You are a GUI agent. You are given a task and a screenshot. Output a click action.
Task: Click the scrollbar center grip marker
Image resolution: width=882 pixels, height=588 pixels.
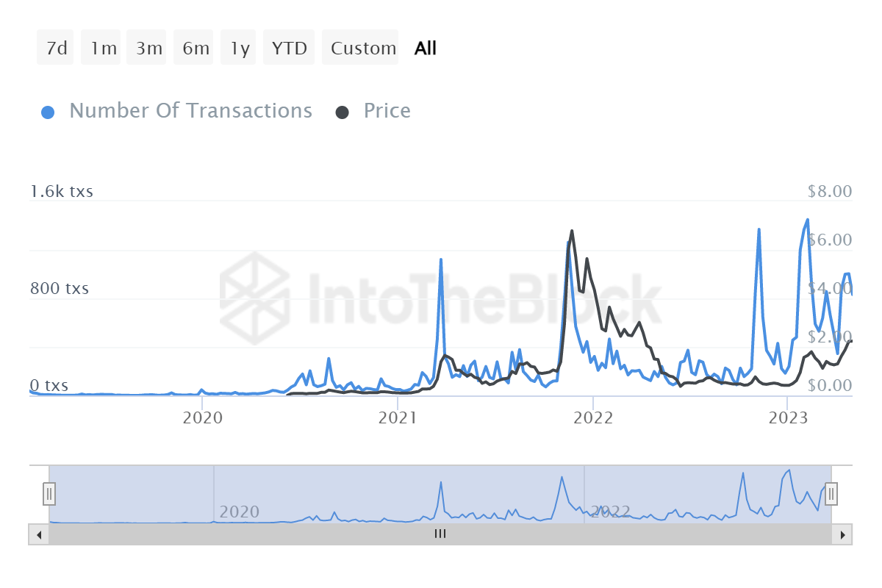coord(440,534)
